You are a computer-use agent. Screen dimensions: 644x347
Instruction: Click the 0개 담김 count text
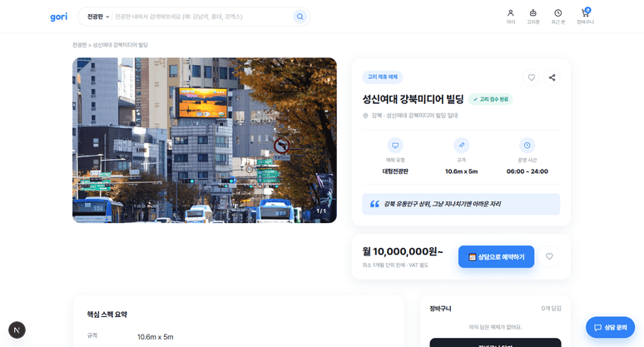coord(551,309)
